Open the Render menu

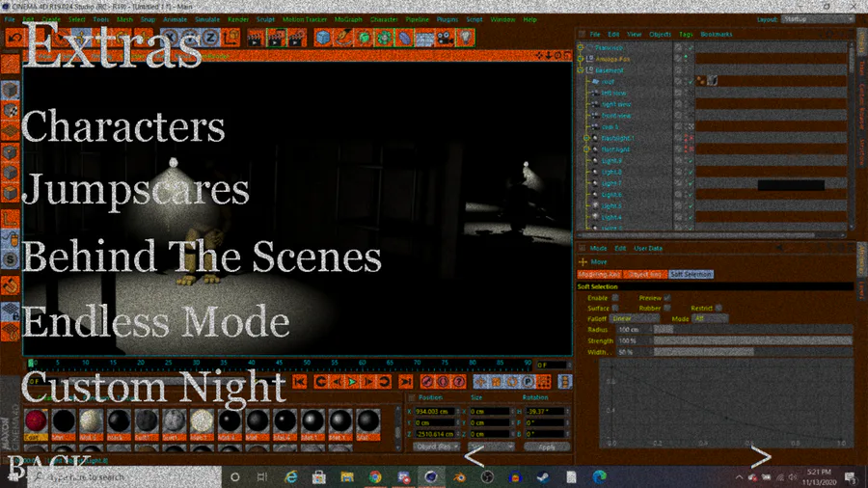[238, 19]
